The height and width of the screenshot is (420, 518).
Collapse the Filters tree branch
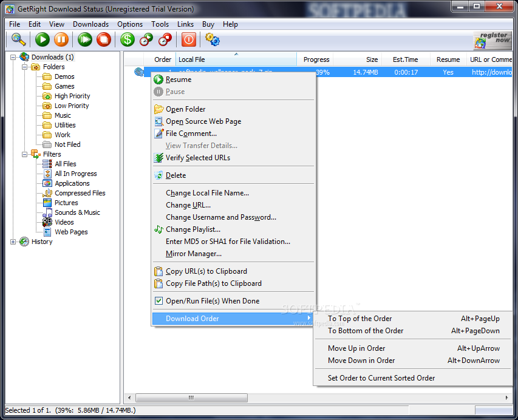(24, 154)
